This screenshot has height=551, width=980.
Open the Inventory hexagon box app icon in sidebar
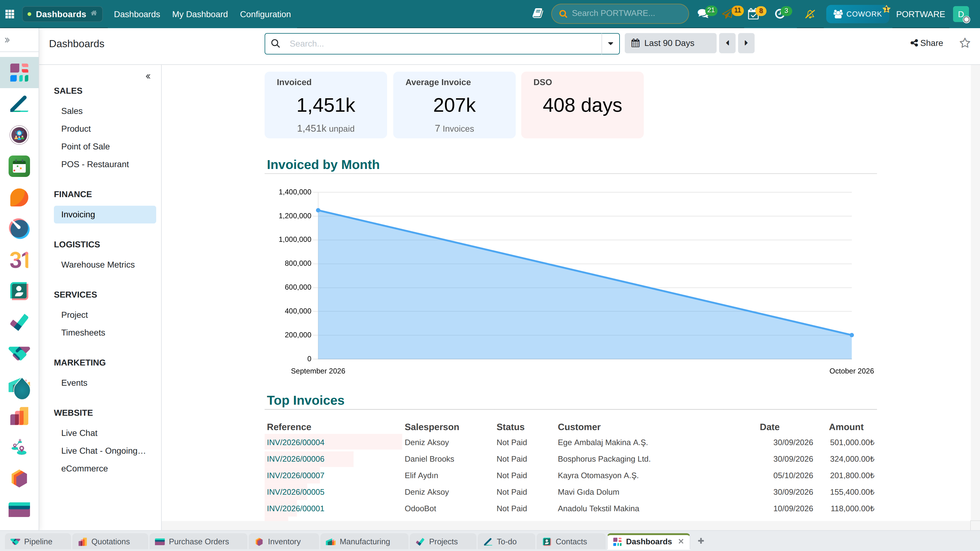tap(19, 478)
